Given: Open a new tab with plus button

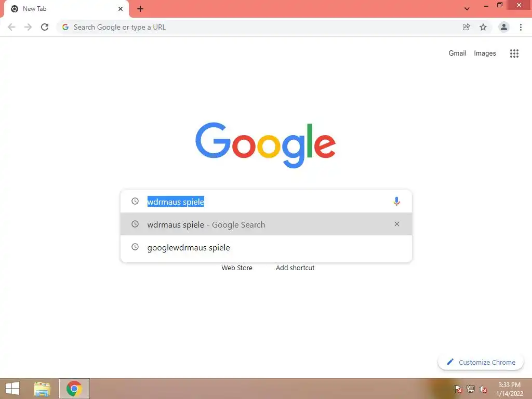Looking at the screenshot, I should pos(140,9).
